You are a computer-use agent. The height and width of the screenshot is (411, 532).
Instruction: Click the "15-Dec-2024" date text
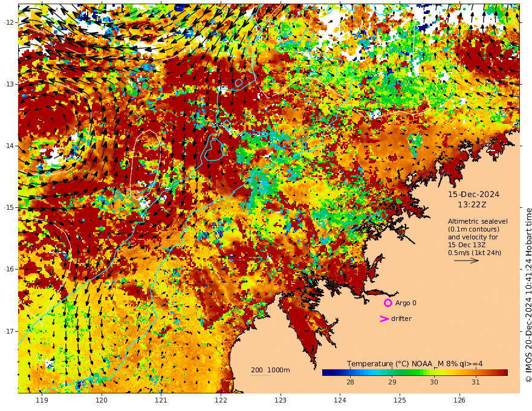(x=473, y=194)
